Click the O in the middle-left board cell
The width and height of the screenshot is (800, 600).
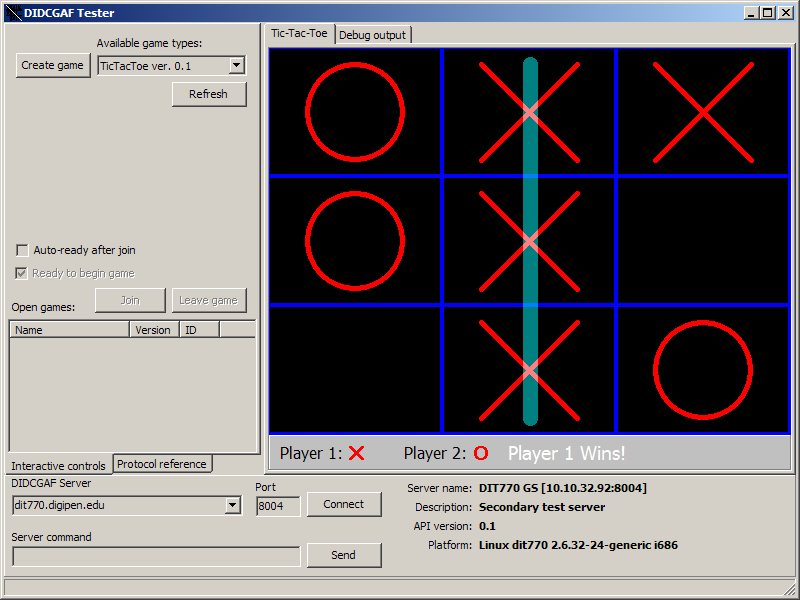pyautogui.click(x=355, y=240)
